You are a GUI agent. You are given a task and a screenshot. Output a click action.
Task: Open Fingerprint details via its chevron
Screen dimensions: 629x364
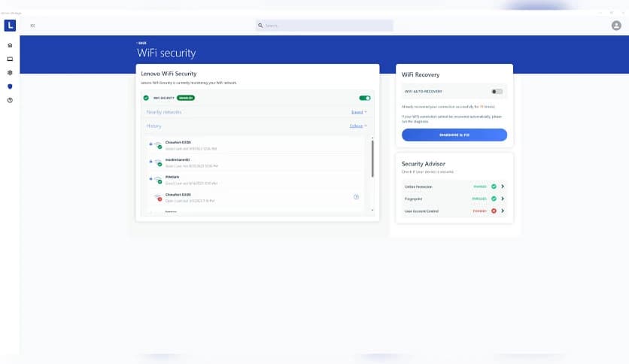pyautogui.click(x=503, y=199)
